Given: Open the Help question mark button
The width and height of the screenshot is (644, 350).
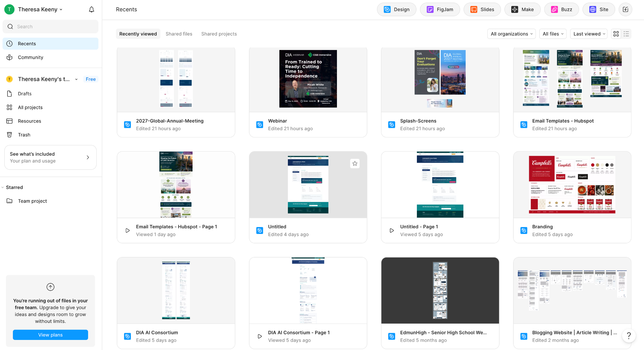Looking at the screenshot, I should click(x=629, y=336).
